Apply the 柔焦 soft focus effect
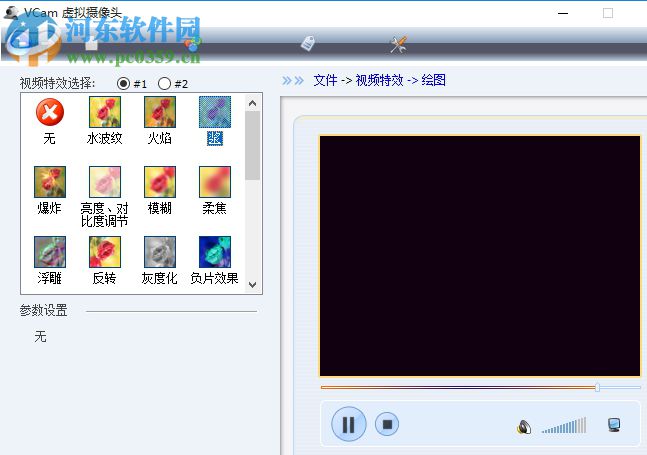This screenshot has height=455, width=647. 215,191
